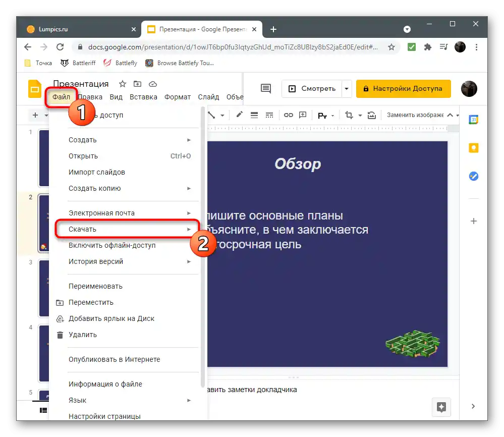Click the Смотреть present button
The image size is (504, 437).
(x=312, y=89)
